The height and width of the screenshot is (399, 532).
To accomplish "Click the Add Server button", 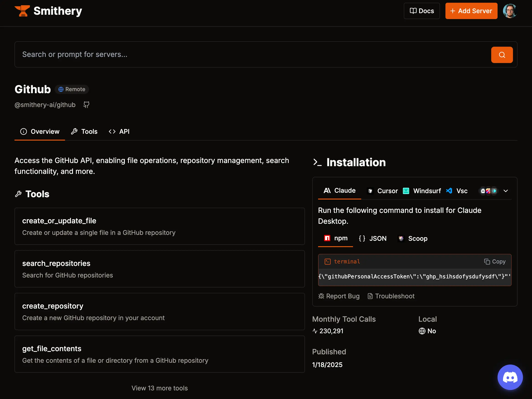I will coord(471,11).
